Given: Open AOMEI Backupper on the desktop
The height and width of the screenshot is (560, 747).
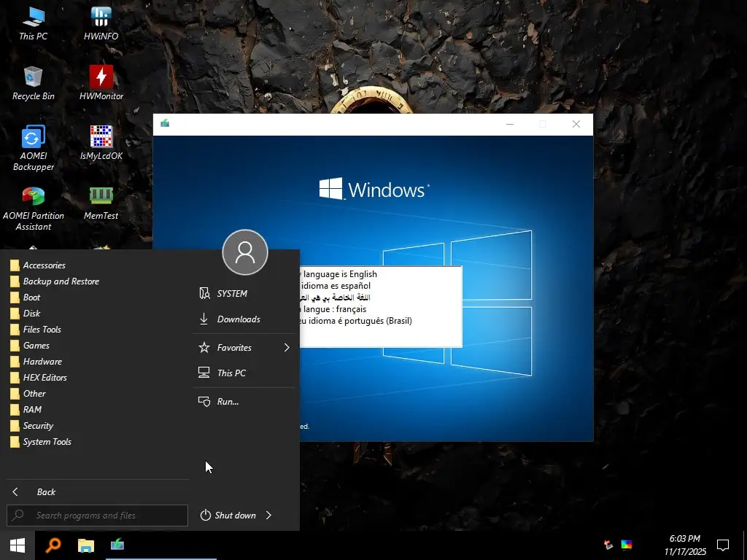Looking at the screenshot, I should (33, 144).
